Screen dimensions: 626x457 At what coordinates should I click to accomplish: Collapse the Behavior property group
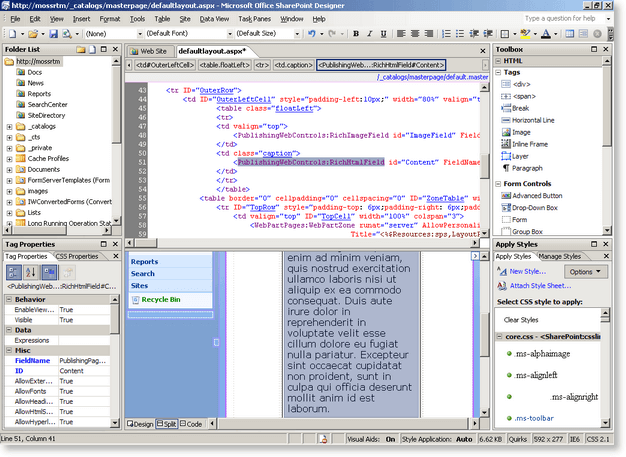point(9,299)
